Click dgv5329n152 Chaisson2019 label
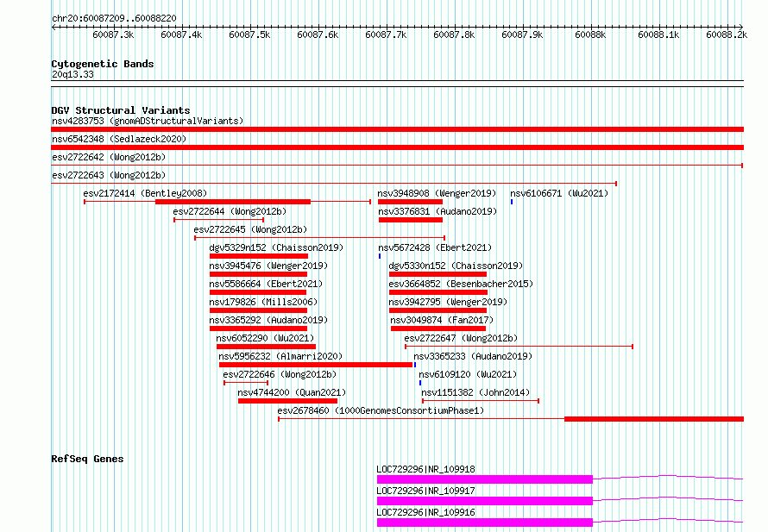 tap(276, 247)
